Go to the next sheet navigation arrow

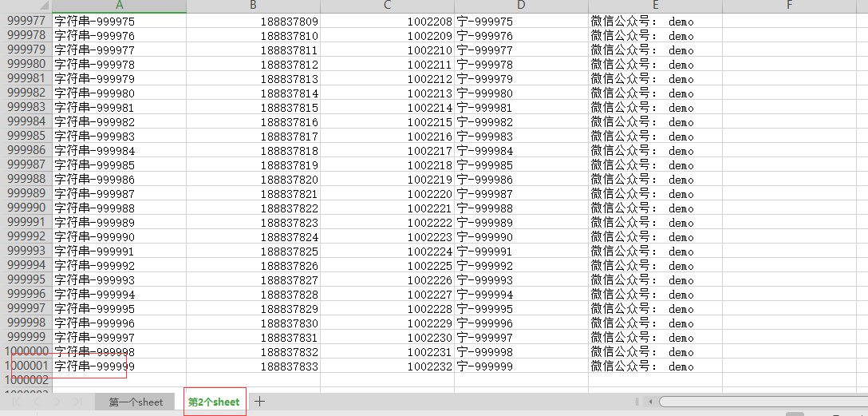click(x=57, y=402)
